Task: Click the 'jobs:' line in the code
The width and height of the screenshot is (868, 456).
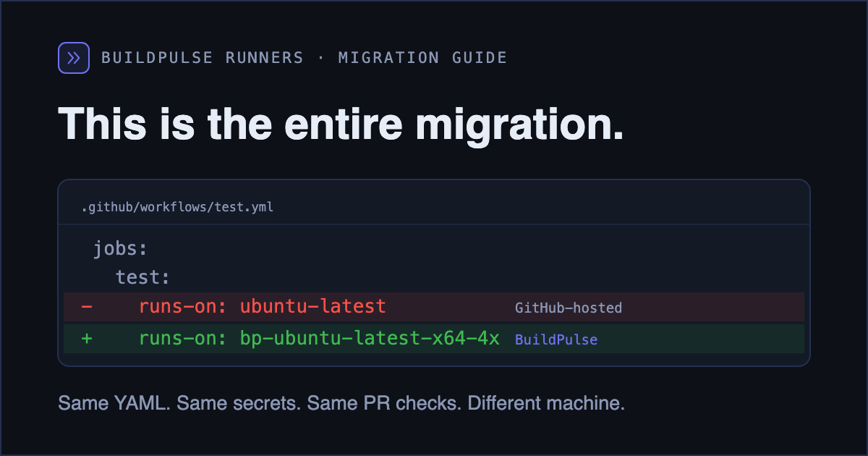Action: pyautogui.click(x=120, y=249)
